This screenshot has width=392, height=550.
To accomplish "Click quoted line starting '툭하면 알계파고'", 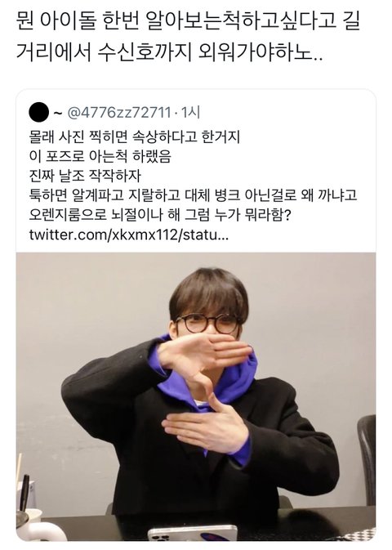I will [193, 195].
